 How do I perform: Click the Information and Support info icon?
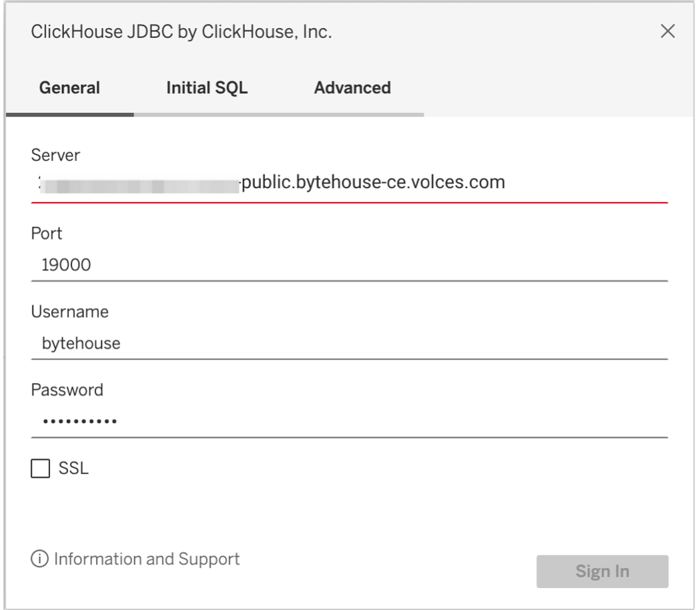41,559
